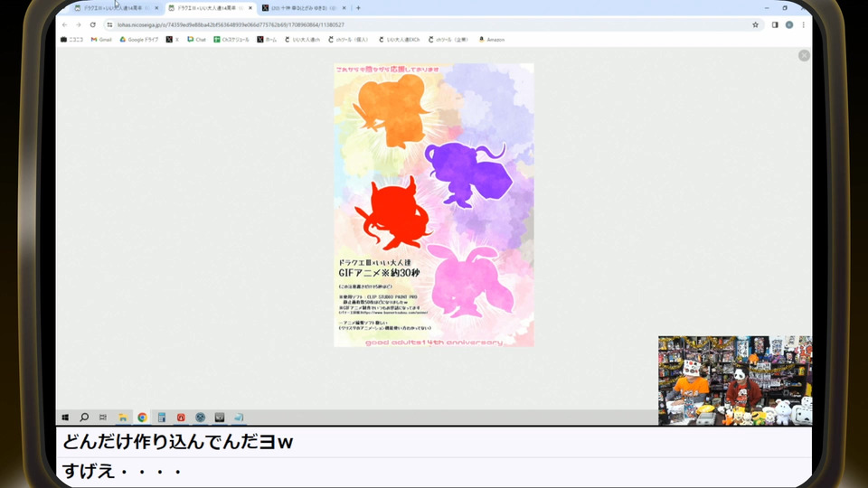Open the いい大人達ch bookmark
Image resolution: width=868 pixels, height=488 pixels.
point(302,40)
